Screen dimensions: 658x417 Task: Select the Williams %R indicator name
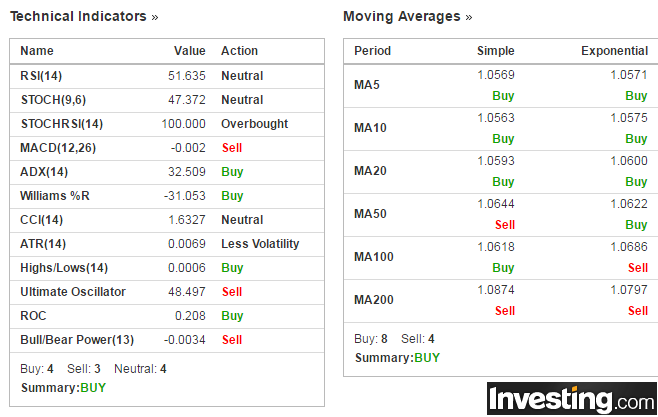(x=55, y=196)
